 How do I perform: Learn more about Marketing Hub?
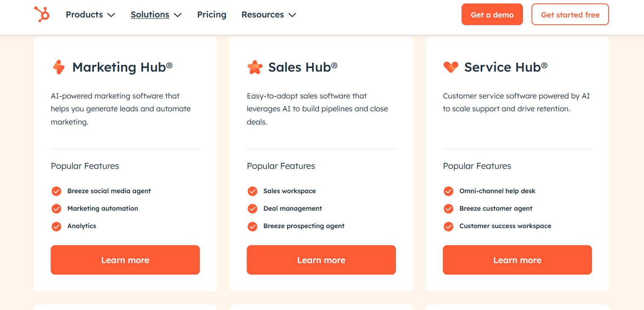tap(125, 260)
